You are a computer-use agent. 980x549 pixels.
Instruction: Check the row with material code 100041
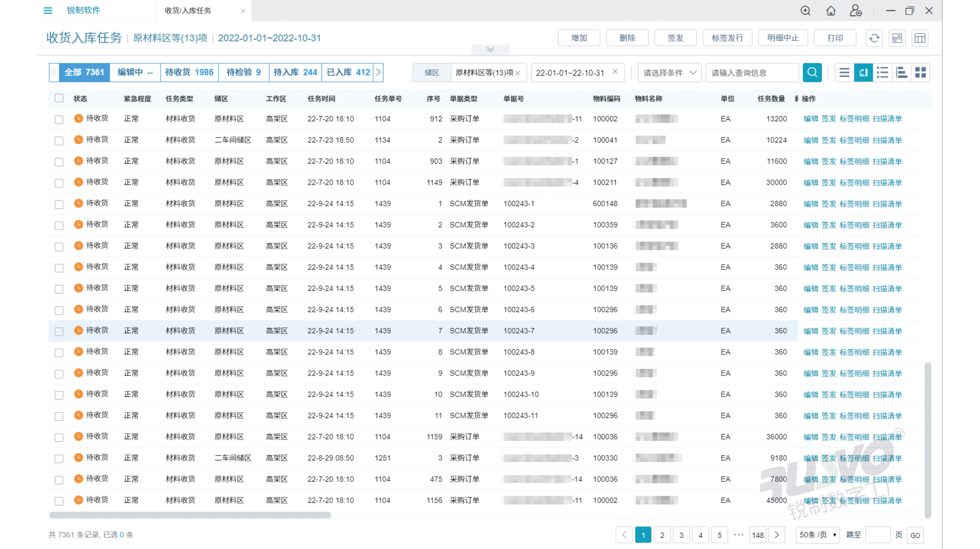tap(59, 141)
